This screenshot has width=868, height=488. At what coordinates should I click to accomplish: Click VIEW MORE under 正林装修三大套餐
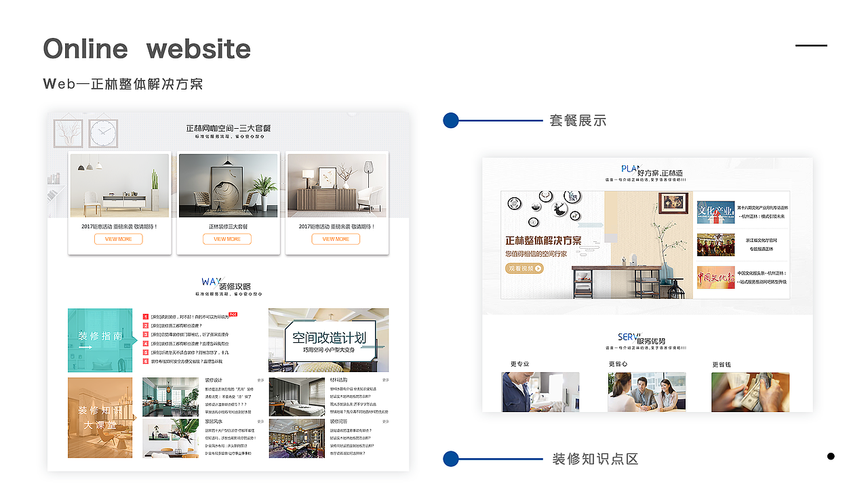(227, 239)
